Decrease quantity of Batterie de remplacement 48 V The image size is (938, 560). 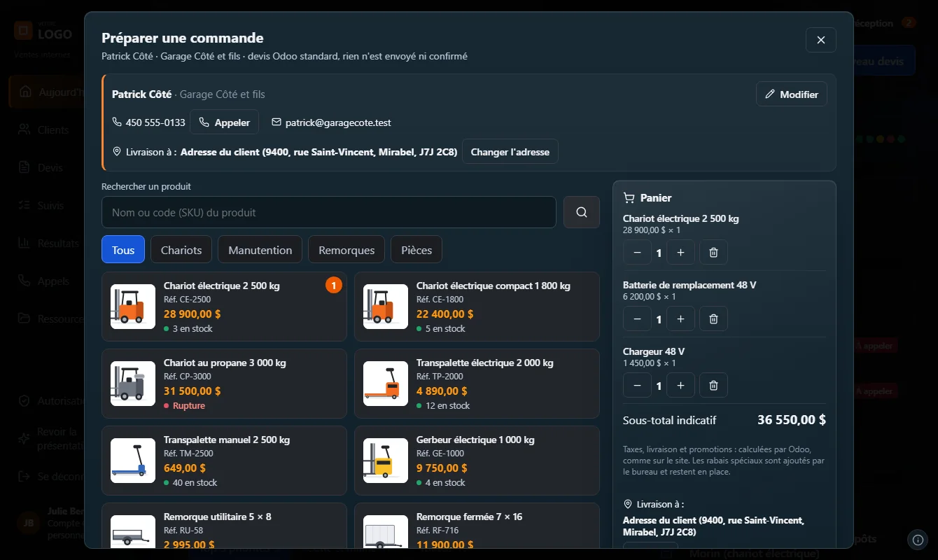[637, 318]
